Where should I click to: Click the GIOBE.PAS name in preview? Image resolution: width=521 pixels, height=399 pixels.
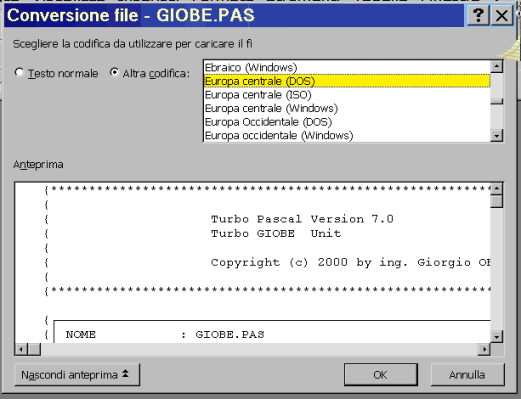point(230,334)
